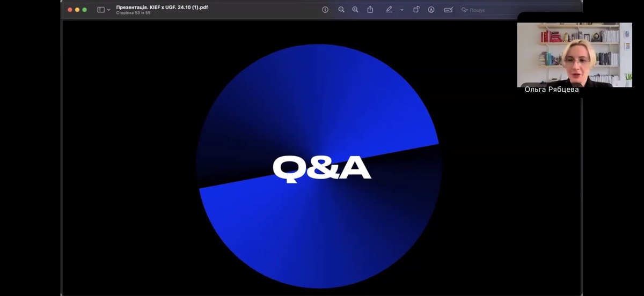The width and height of the screenshot is (644, 296).
Task: Expand the sidebar view options chevron
Action: 108,10
